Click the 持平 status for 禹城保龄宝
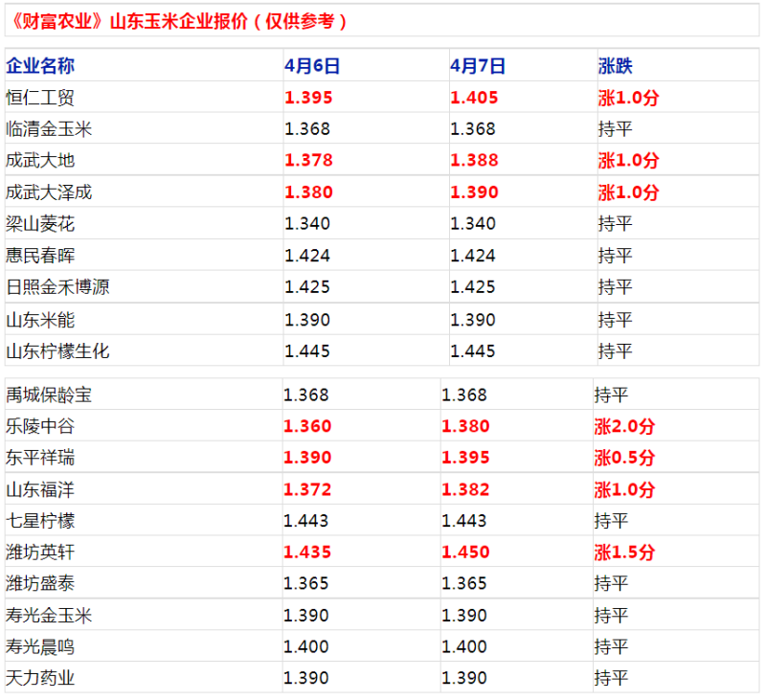This screenshot has height=700, width=766. click(x=611, y=395)
